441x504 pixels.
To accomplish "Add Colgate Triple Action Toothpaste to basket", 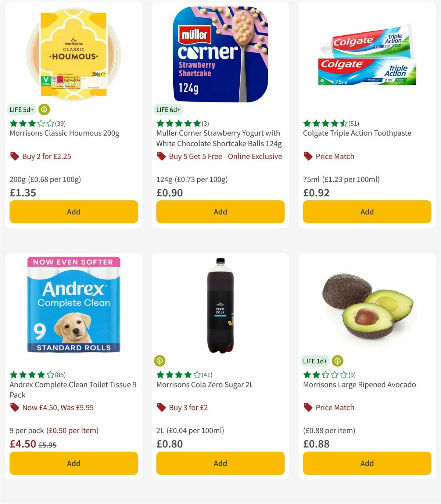I will point(366,212).
